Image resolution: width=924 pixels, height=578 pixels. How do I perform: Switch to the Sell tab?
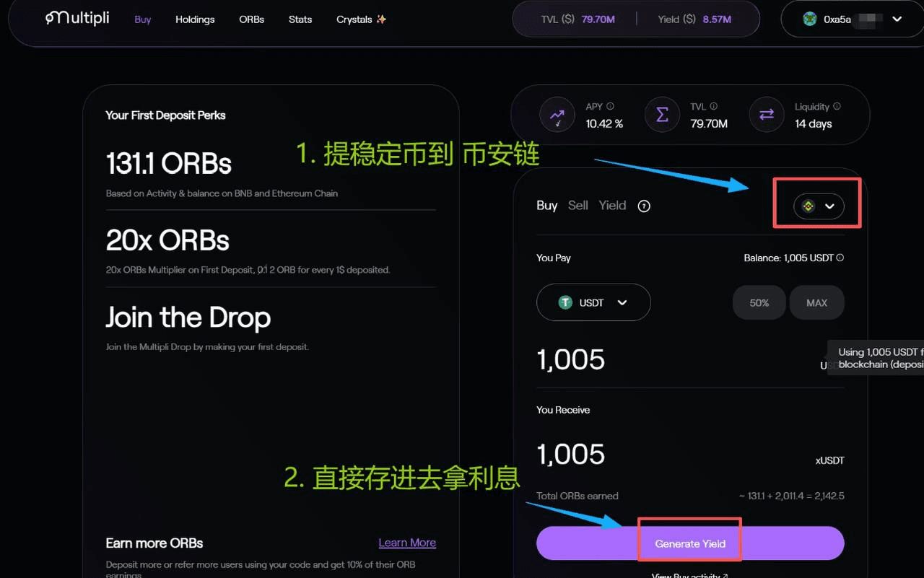pos(577,206)
